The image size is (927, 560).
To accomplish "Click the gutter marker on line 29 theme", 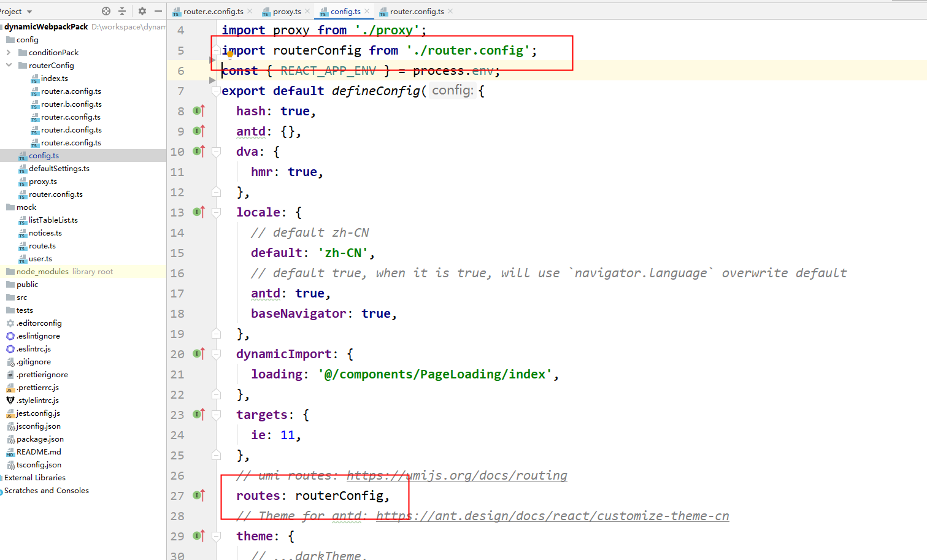I will 199,536.
